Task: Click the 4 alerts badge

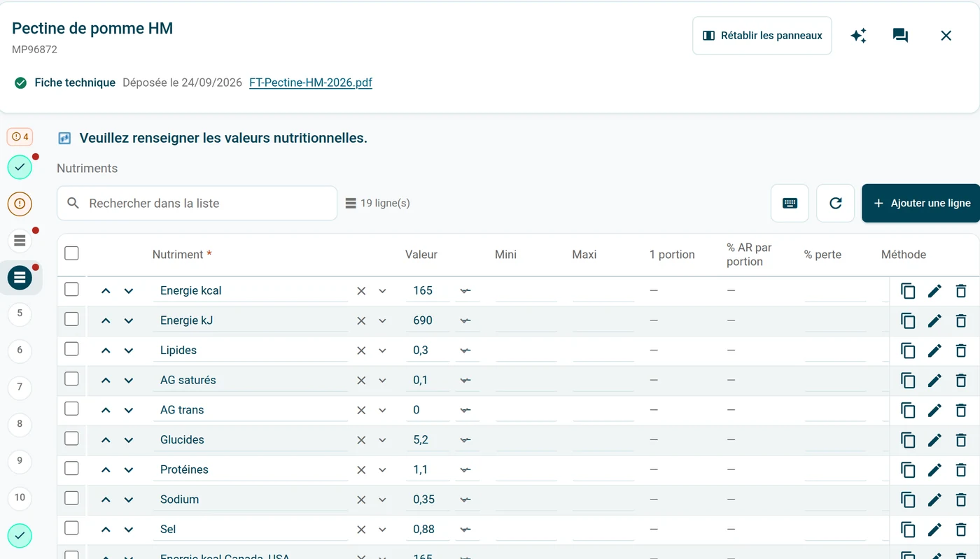Action: (x=20, y=137)
